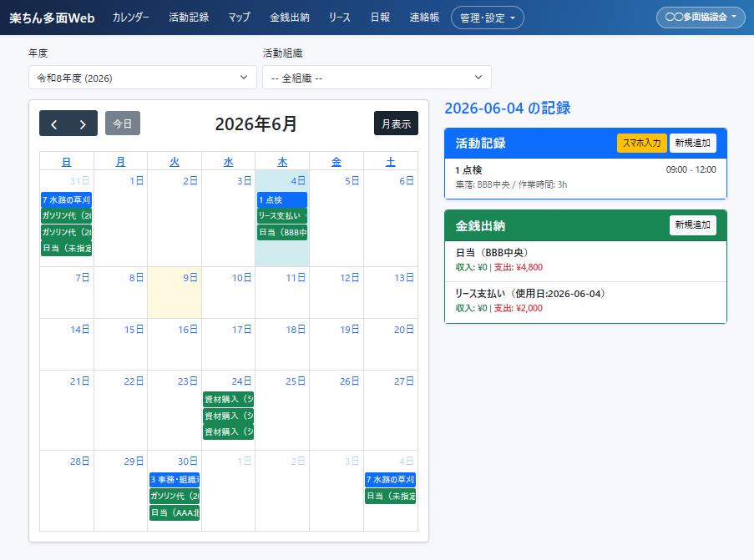Select the 1日 date number in June

click(x=137, y=181)
